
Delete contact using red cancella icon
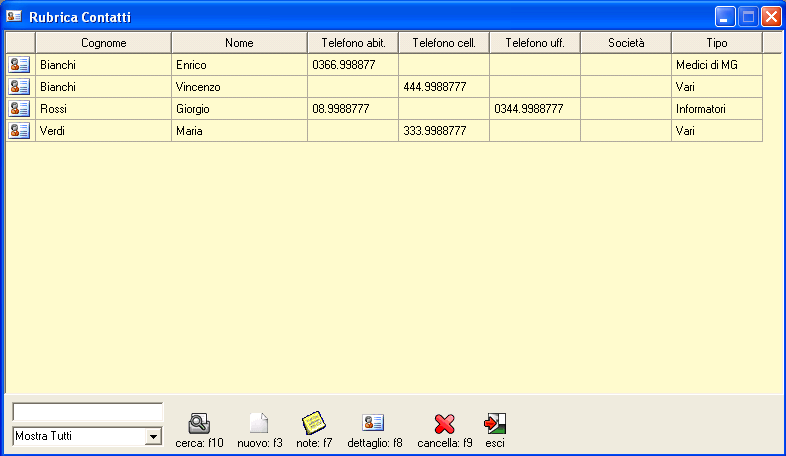(445, 424)
